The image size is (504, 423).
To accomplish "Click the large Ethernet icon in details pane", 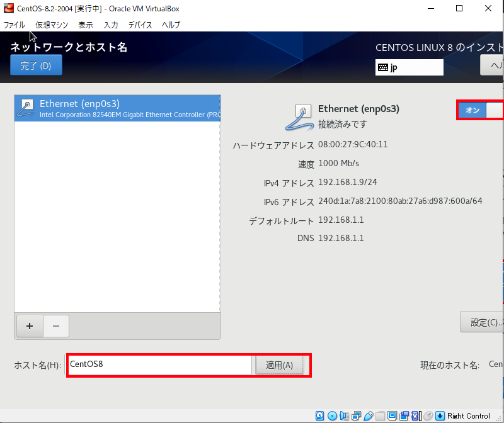I will [299, 117].
